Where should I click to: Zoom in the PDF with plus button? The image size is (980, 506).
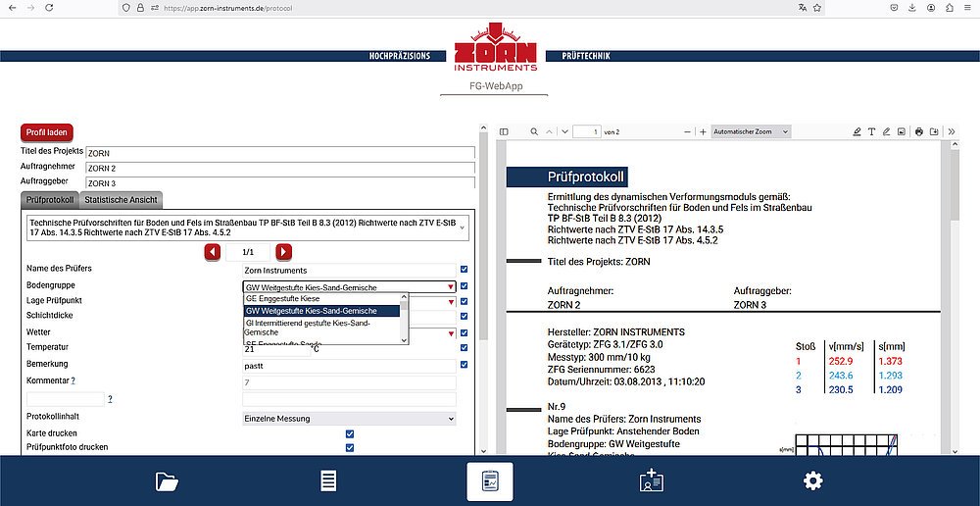tap(703, 131)
